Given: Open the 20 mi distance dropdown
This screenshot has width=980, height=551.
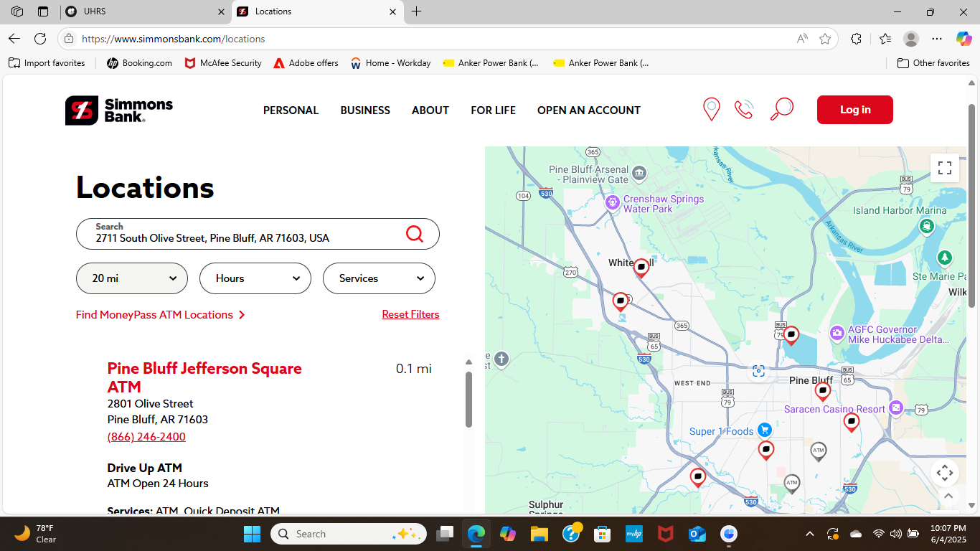Looking at the screenshot, I should [x=132, y=278].
